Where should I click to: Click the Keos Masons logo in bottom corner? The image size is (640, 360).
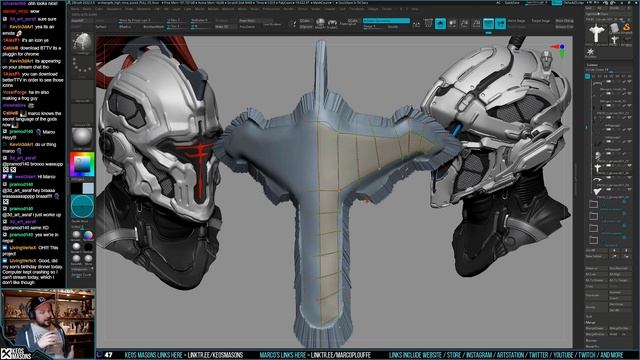coord(16,353)
